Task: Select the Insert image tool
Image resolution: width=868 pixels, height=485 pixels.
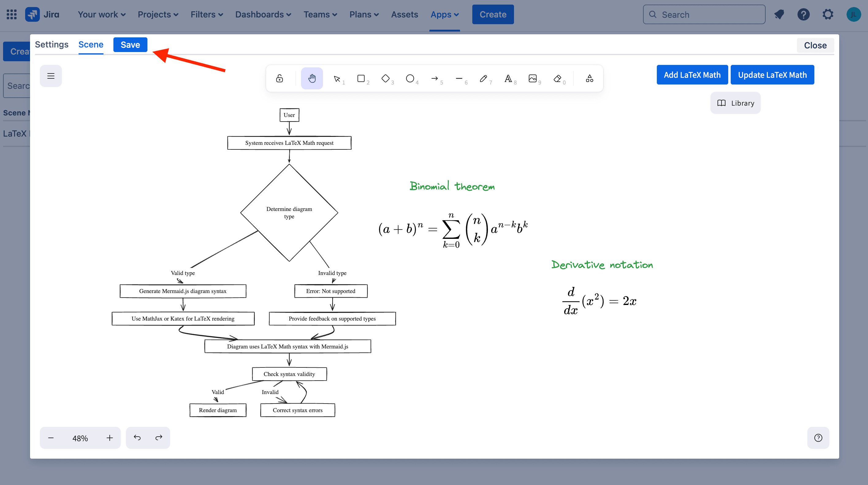Action: [533, 78]
